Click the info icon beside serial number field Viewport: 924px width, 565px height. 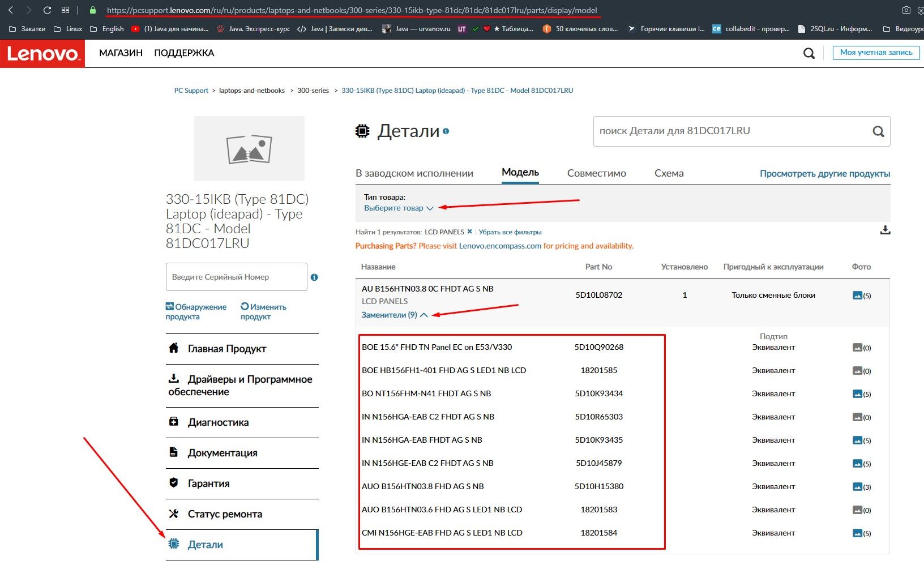(x=314, y=277)
